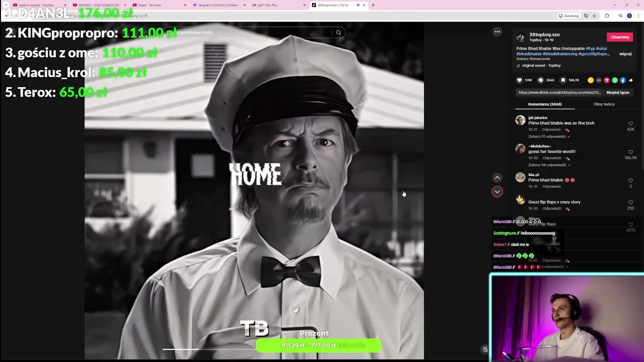The width and height of the screenshot is (644, 362).
Task: Expand 'Zobacz 91 odpowiedzi' replies
Action: [549, 136]
